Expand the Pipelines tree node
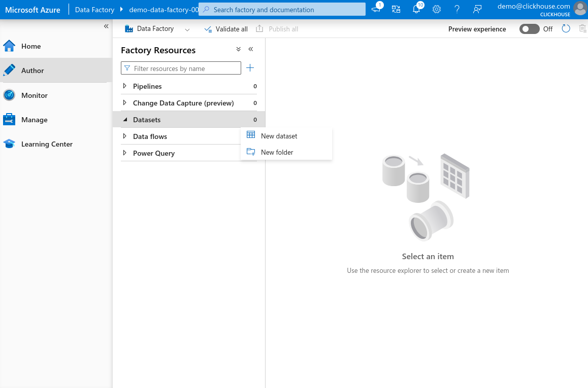Screen dimensions: 588x388 pos(125,86)
